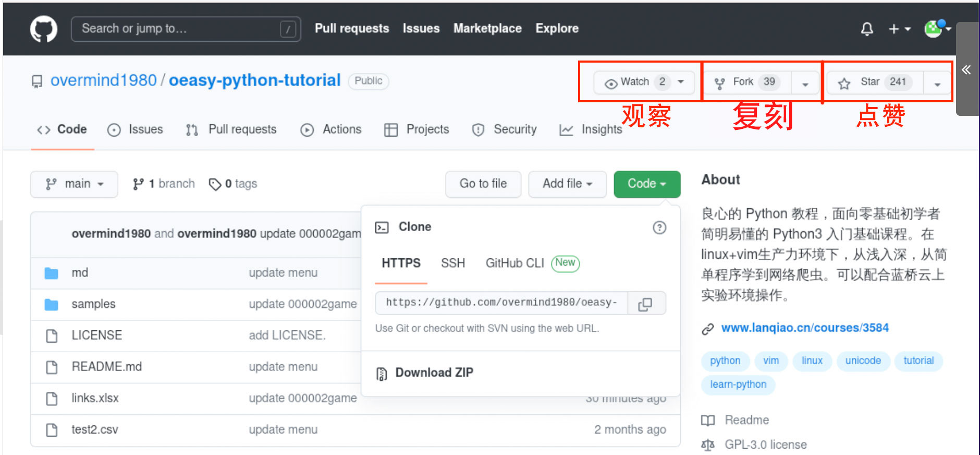Open the main branch selector dropdown
The width and height of the screenshot is (980, 455).
[x=74, y=184]
